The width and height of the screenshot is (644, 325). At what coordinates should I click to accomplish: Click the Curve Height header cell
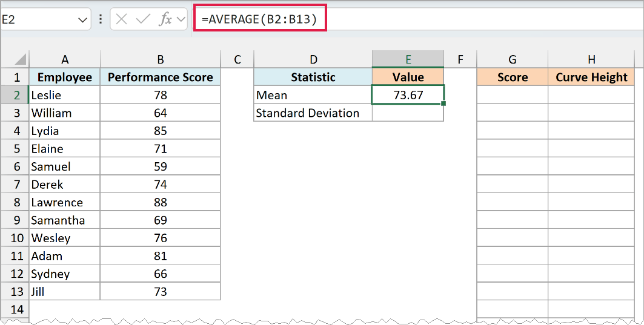coord(591,77)
